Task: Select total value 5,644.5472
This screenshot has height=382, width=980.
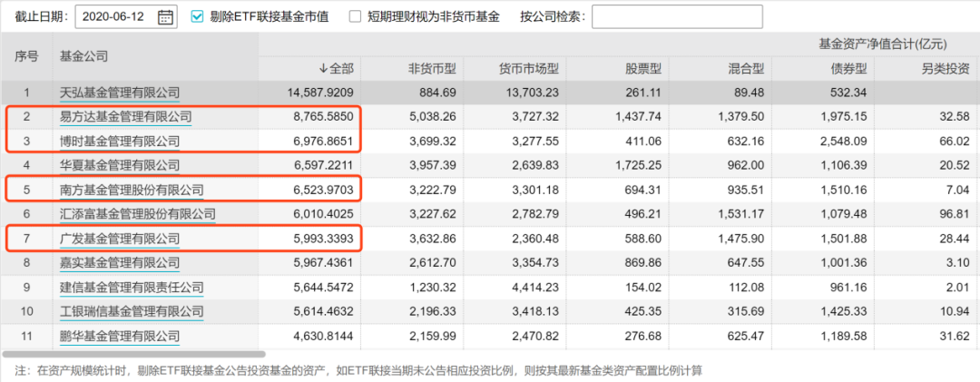Action: tap(325, 287)
